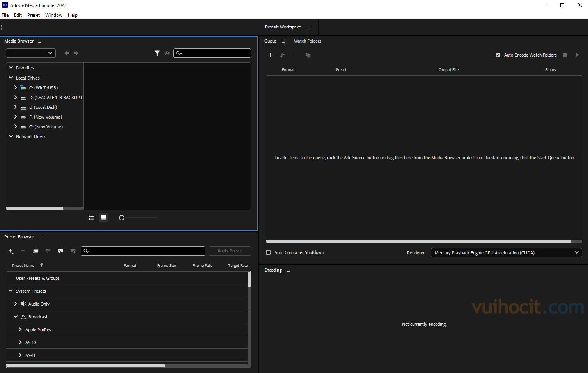Toggle the Auto-Encode Watch Folders checkbox

498,55
